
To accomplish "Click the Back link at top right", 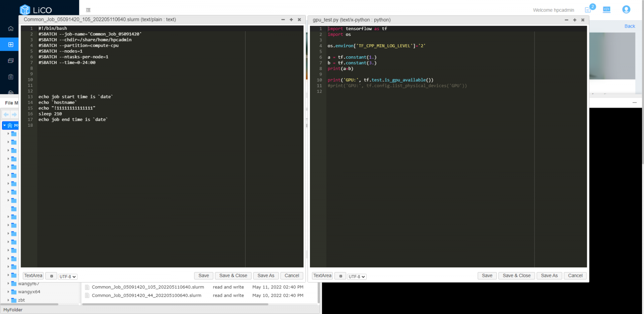I will 630,26.
